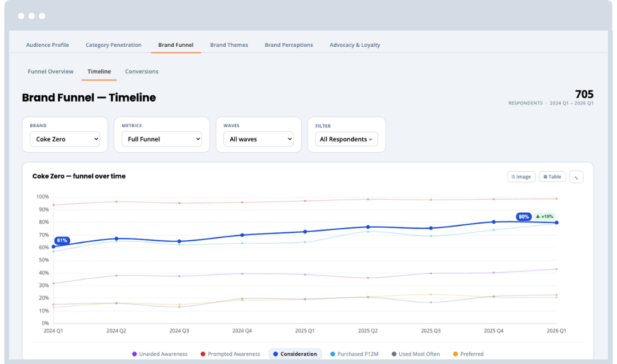
Task: Click Consideration data point at 2024 Q3
Action: tap(179, 241)
